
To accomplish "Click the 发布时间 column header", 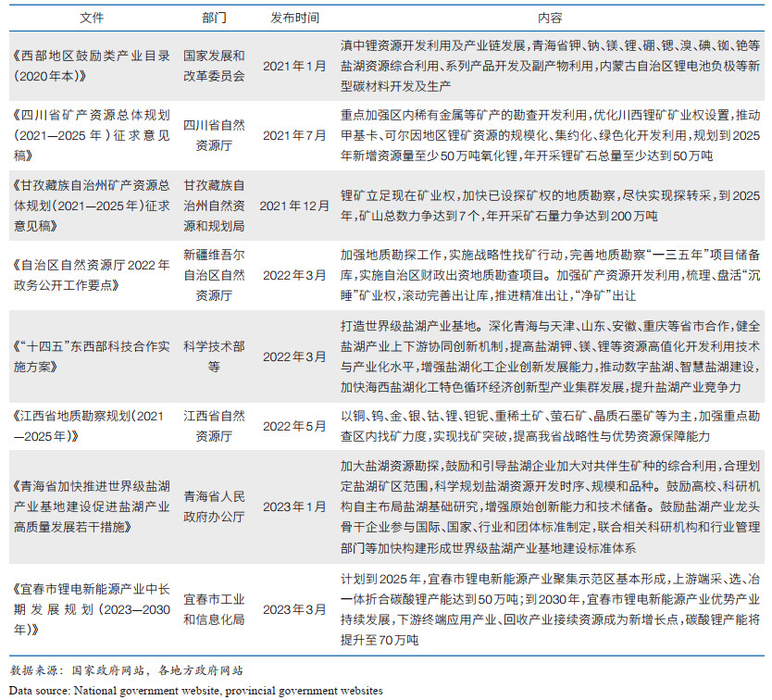I will tap(294, 18).
